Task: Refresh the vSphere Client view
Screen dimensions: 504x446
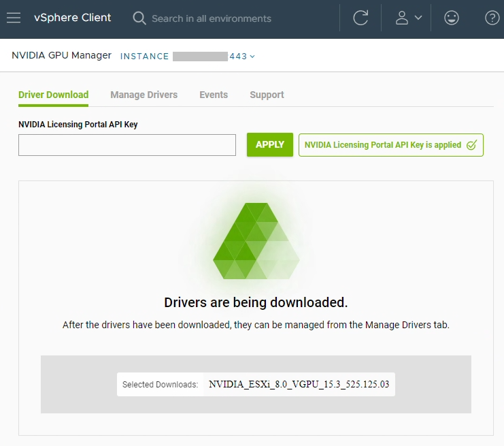Action: coord(360,18)
